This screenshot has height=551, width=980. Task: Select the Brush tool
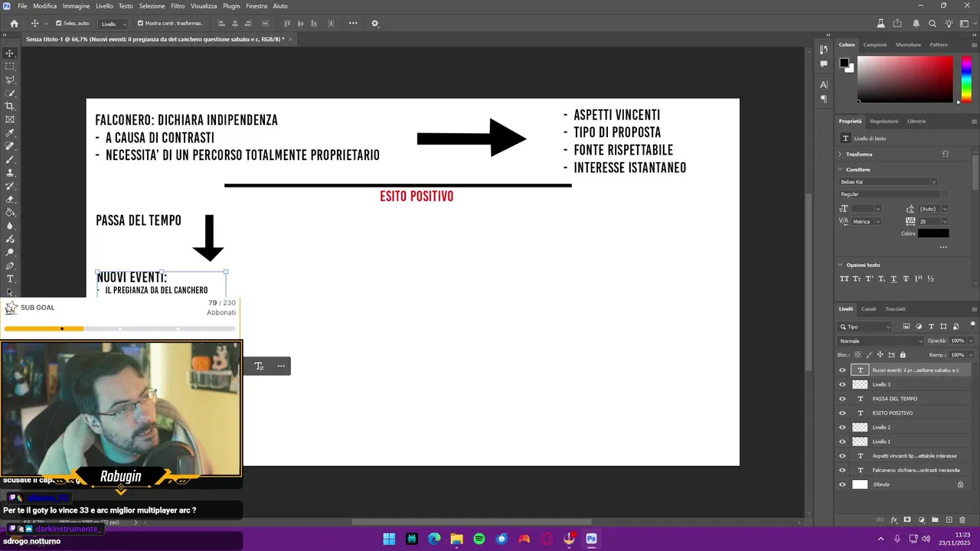pyautogui.click(x=10, y=159)
